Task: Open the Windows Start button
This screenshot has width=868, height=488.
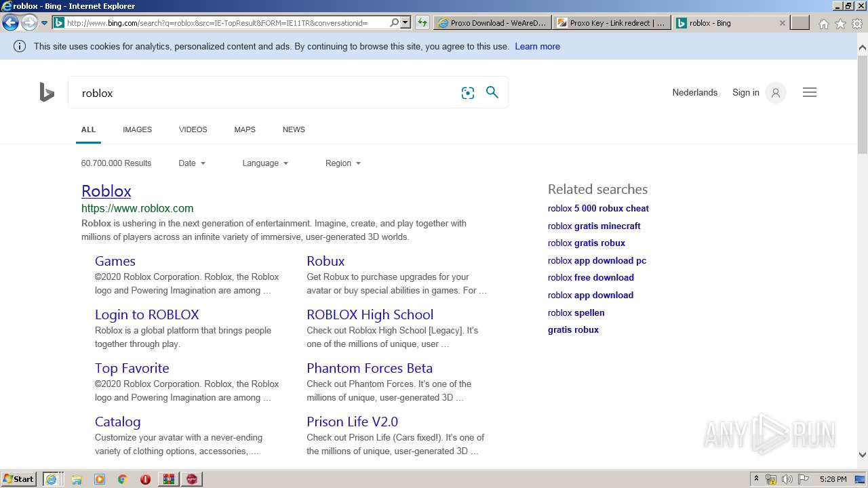Action: point(19,479)
